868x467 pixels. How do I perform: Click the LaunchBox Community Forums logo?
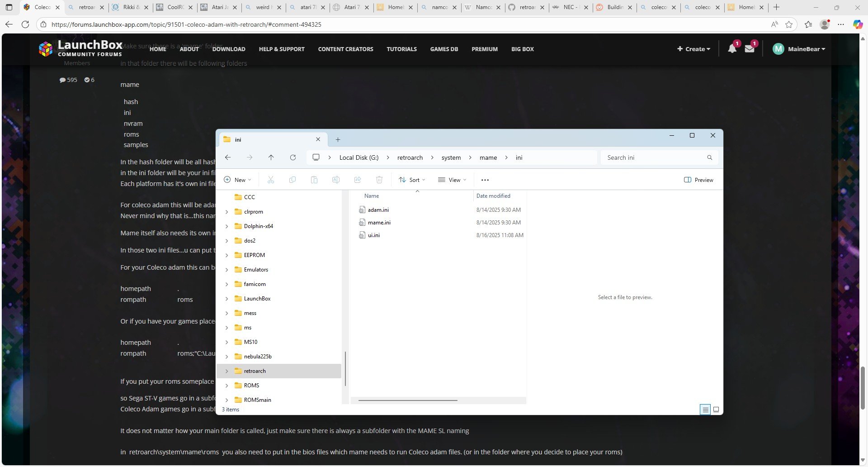(80, 48)
